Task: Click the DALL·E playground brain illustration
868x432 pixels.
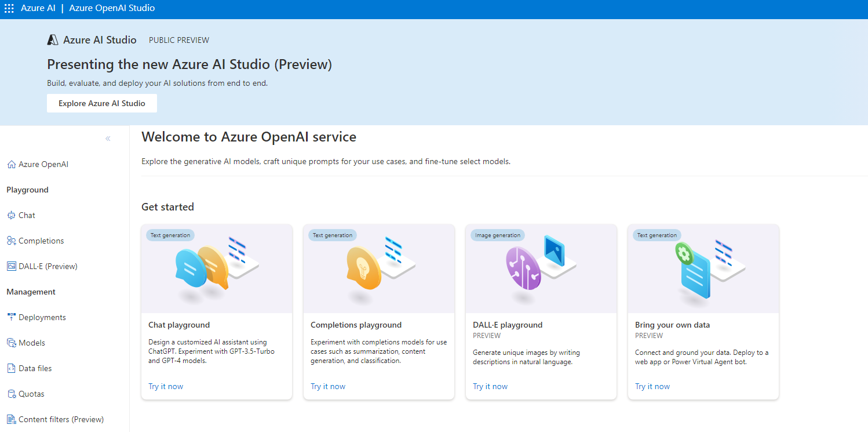Action: coord(541,269)
